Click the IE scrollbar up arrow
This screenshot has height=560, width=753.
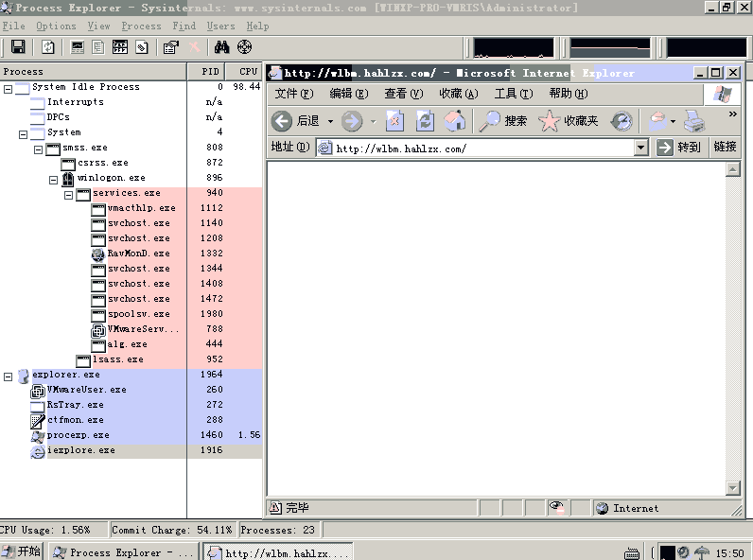point(732,169)
